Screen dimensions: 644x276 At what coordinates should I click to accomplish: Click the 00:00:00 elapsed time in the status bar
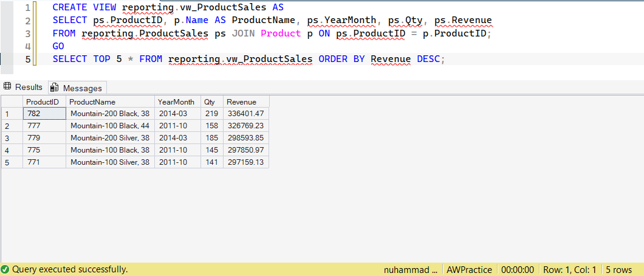518,270
